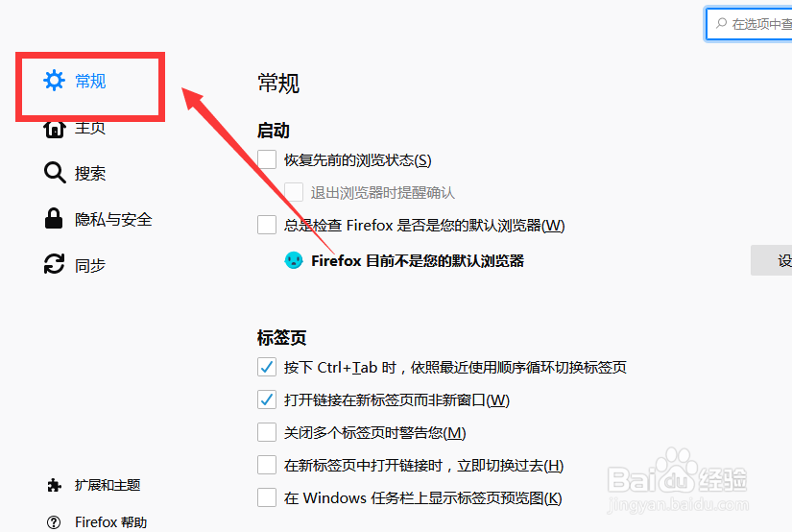The height and width of the screenshot is (532, 792).
Task: Enable 关闭多个标签页时警告您
Action: 267,432
